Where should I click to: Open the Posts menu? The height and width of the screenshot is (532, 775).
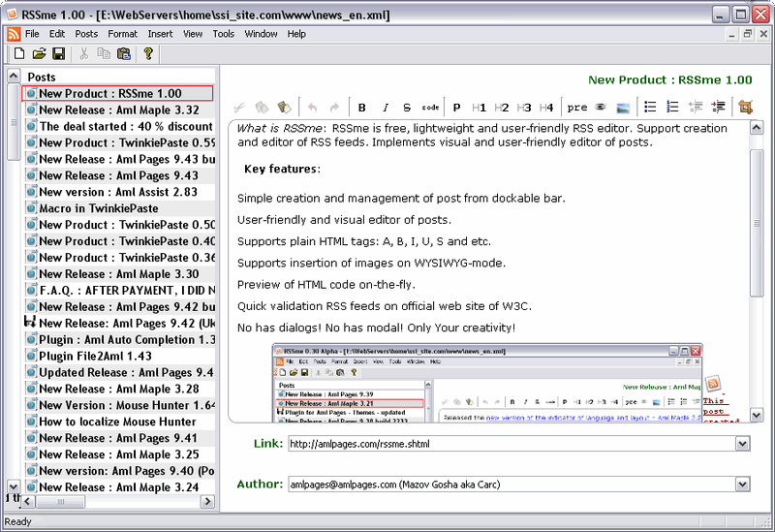(86, 34)
